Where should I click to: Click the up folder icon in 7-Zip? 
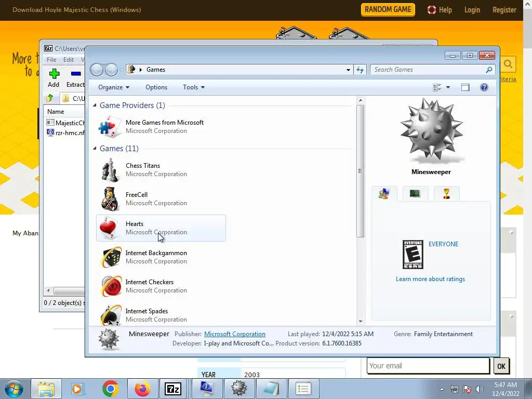(50, 98)
